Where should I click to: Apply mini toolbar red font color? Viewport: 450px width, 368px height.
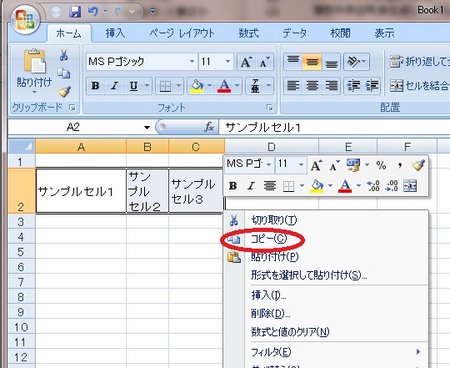(x=345, y=186)
